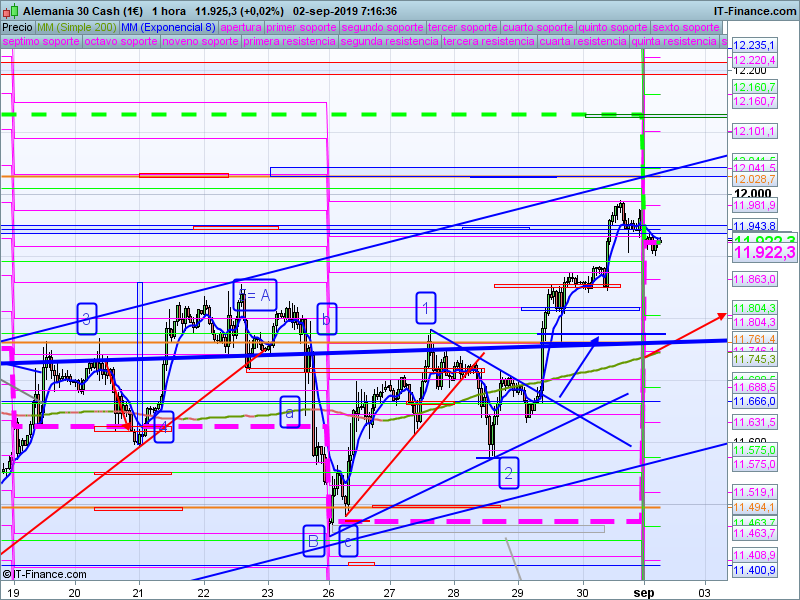Click the 12.235,1 price label
The height and width of the screenshot is (600, 800).
754,45
